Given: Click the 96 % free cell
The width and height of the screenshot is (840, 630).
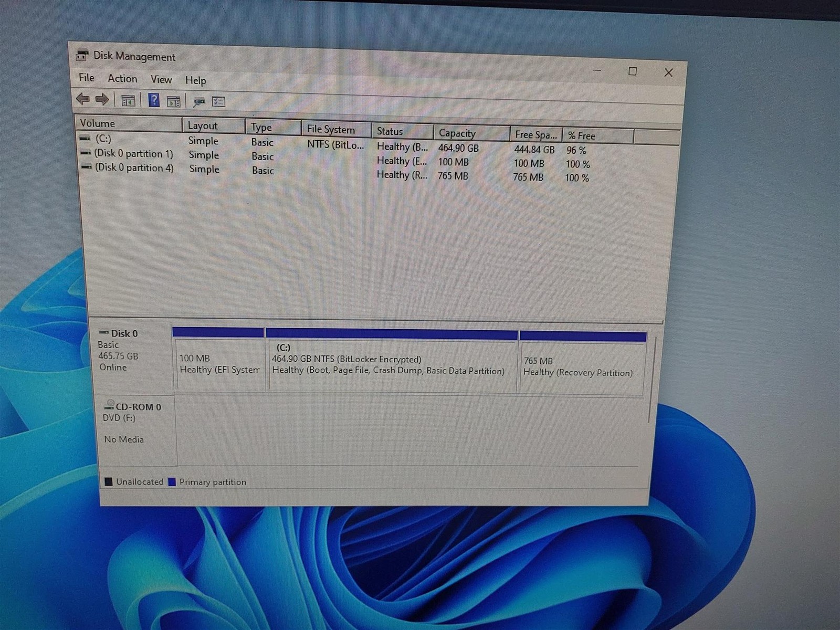Looking at the screenshot, I should point(576,150).
